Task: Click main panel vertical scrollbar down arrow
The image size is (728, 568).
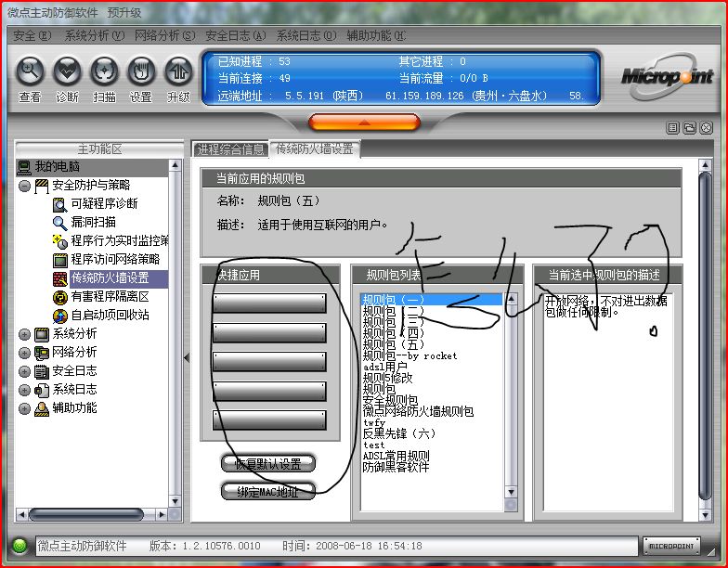Action: tap(706, 514)
